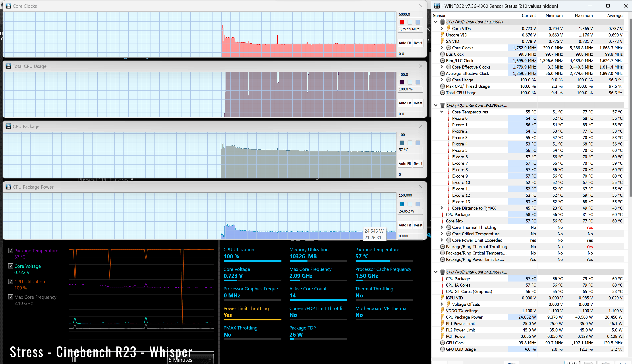Select the lightning icon beside SA VID
This screenshot has height=364, width=632.
point(442,41)
